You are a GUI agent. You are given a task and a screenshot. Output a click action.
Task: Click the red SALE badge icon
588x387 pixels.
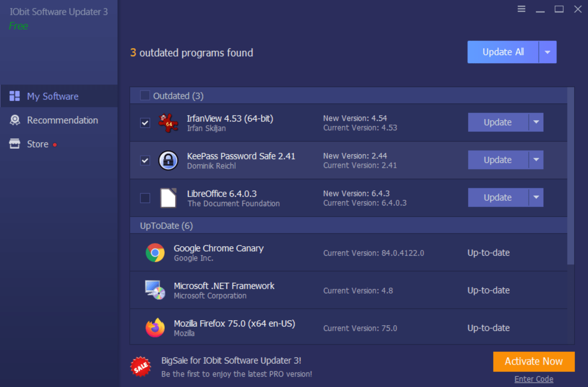coord(141,367)
